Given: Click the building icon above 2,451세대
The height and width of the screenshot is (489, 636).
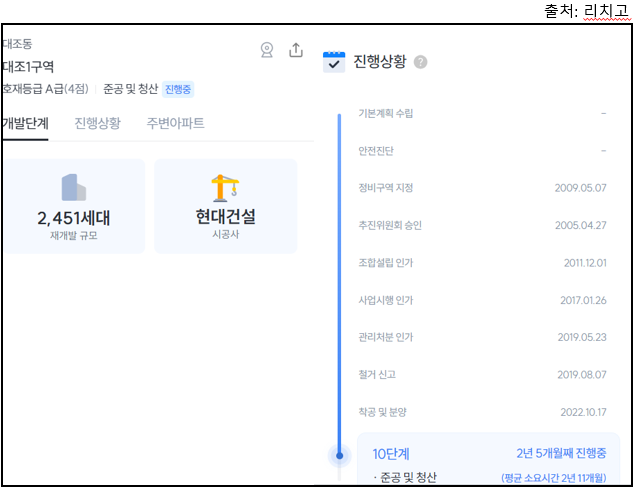Looking at the screenshot, I should click(x=74, y=187).
